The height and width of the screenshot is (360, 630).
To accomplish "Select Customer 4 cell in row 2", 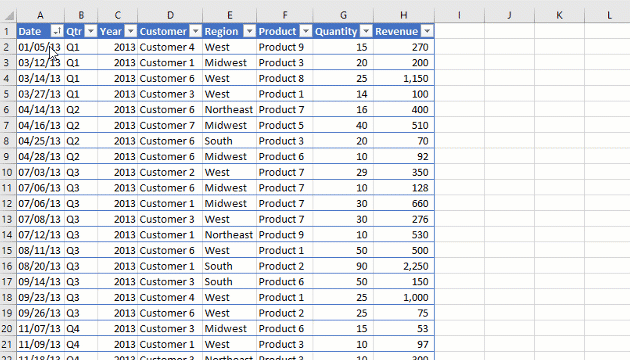I will coord(170,47).
